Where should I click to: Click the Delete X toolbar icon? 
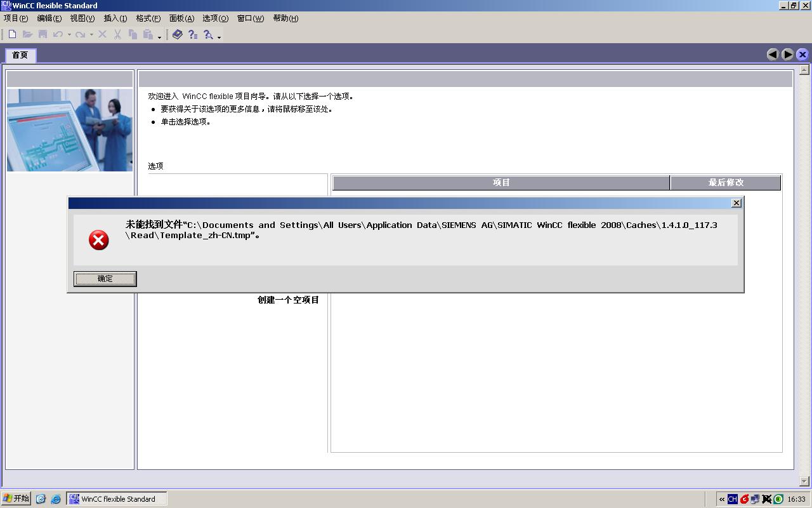coord(102,34)
